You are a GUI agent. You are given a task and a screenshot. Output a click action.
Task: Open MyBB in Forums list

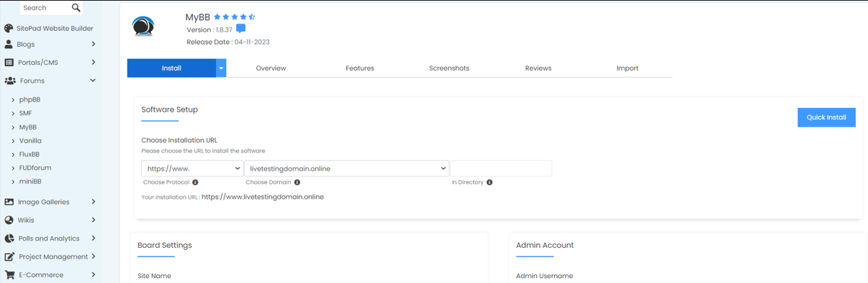coord(27,127)
